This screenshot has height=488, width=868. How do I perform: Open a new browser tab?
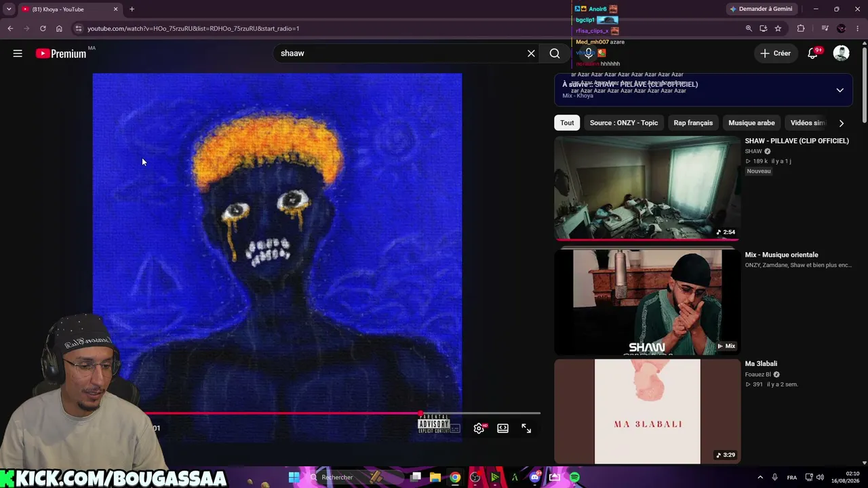pyautogui.click(x=132, y=9)
